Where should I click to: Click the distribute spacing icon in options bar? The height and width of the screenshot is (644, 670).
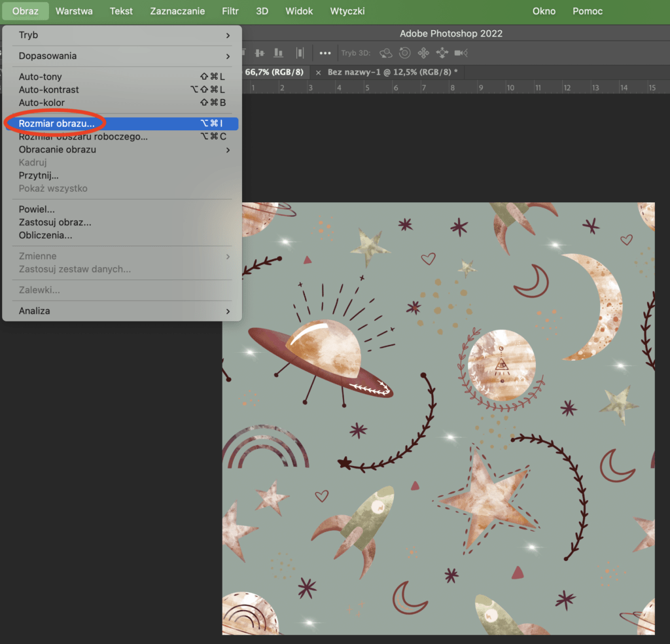pyautogui.click(x=300, y=53)
